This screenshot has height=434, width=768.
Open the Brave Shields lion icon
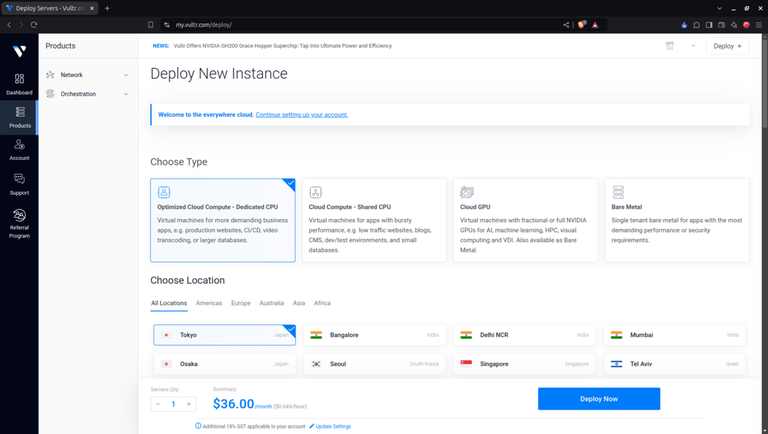click(581, 24)
